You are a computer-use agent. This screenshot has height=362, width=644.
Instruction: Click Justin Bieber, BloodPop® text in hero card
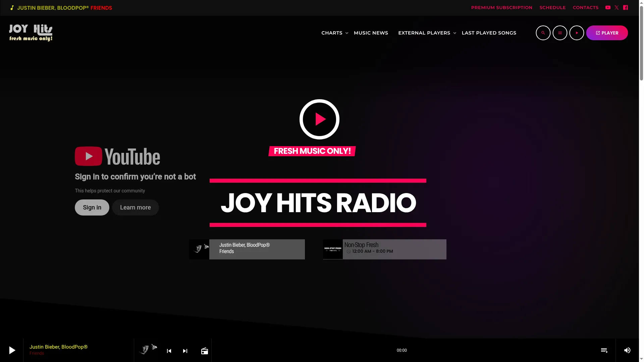pyautogui.click(x=245, y=245)
